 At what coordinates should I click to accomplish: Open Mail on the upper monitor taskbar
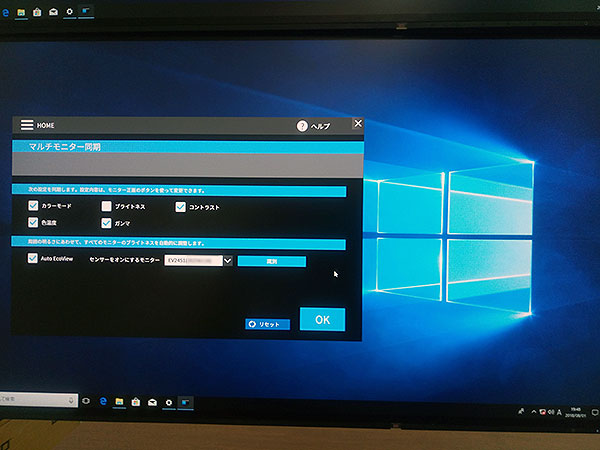[x=53, y=12]
